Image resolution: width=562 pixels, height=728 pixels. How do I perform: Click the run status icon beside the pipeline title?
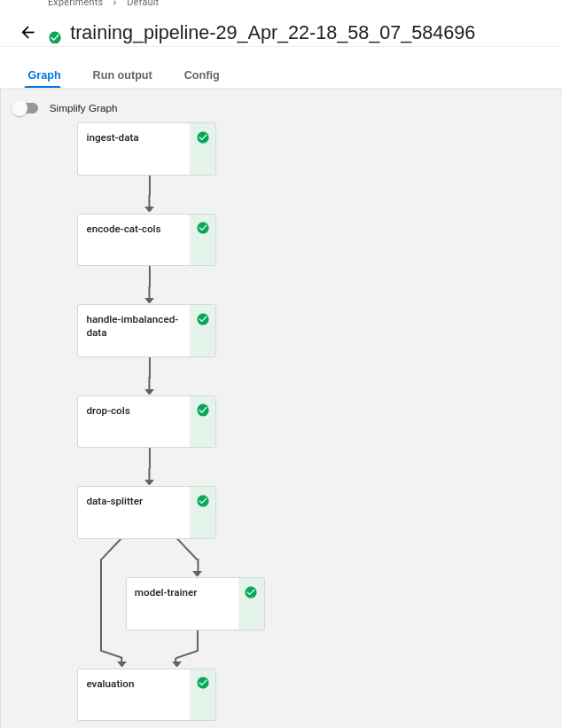pos(54,38)
